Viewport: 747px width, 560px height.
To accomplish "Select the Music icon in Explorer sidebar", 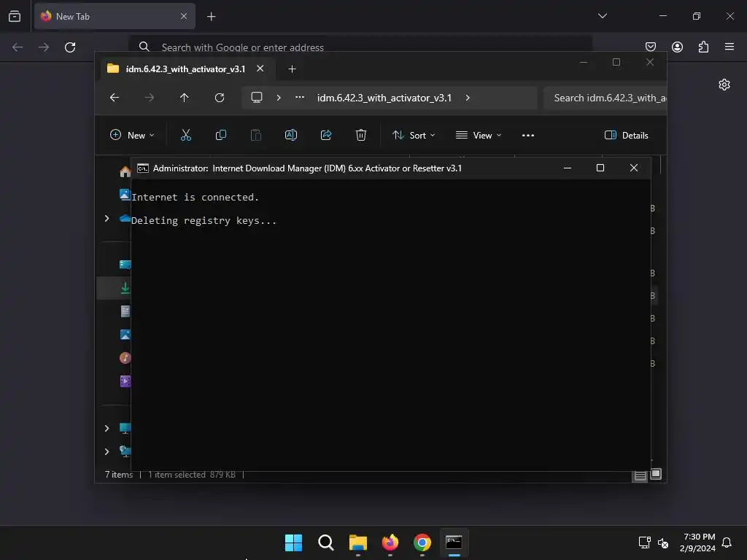I will coord(125,357).
